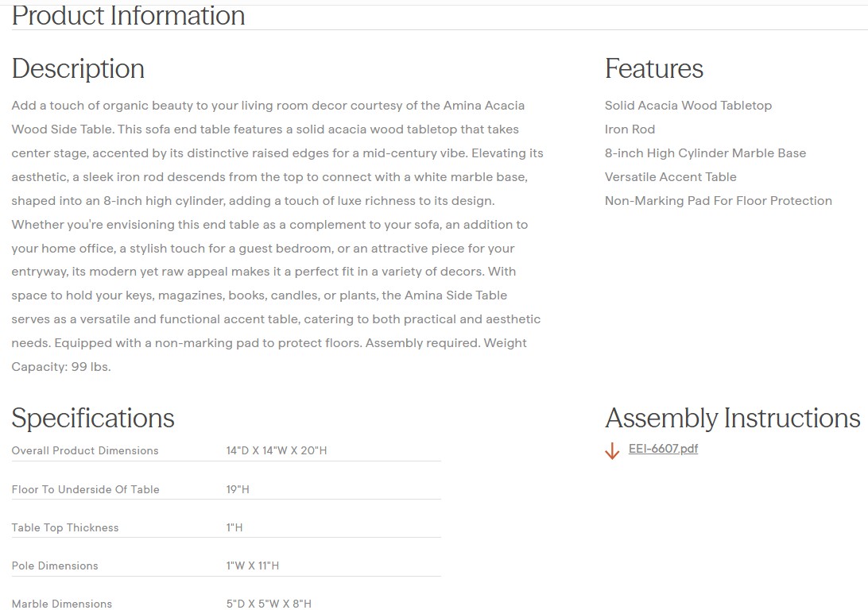Open the EEI-6607.pdf assembly instructions link
The width and height of the screenshot is (868, 610).
pos(663,449)
